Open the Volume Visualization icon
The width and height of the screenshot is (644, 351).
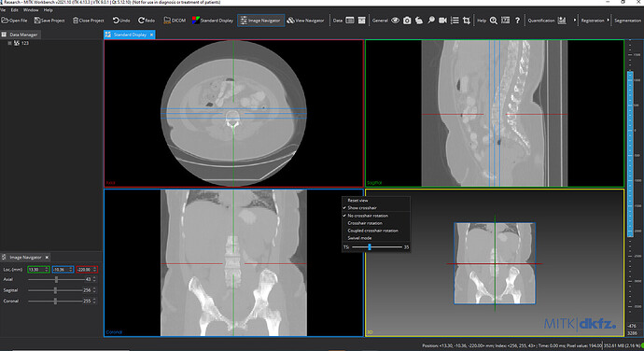pos(419,21)
